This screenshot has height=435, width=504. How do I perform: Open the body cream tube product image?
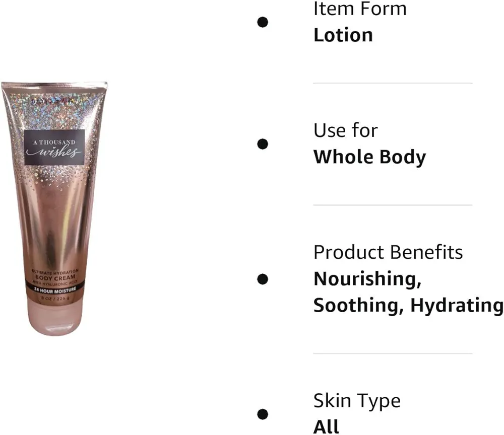[x=54, y=208]
